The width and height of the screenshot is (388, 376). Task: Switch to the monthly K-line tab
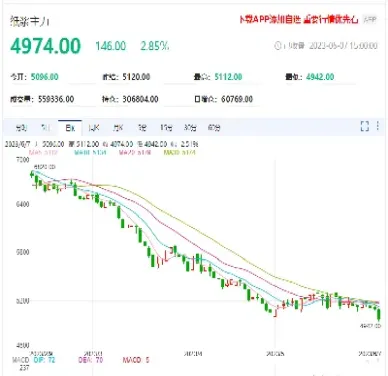tap(118, 128)
